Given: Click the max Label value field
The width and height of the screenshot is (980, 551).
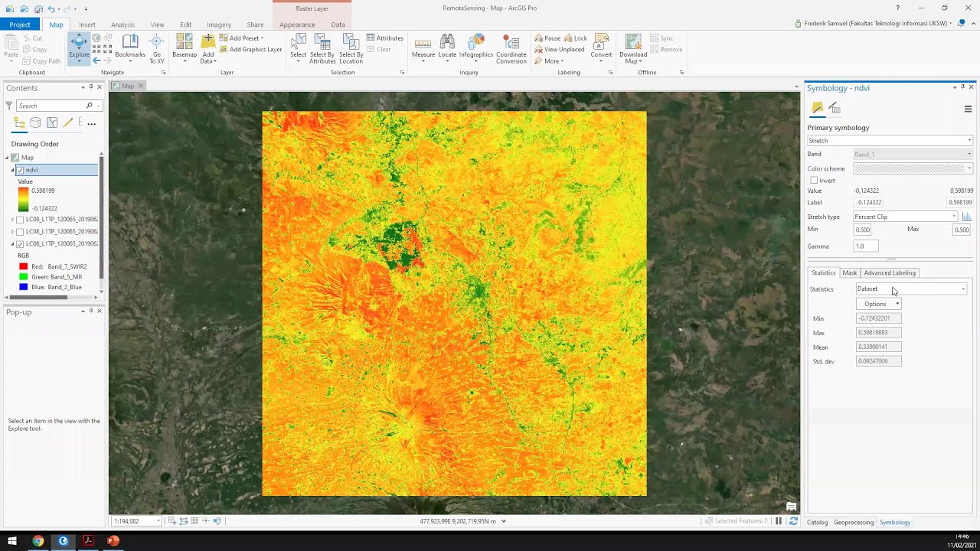Looking at the screenshot, I should click(x=960, y=203).
